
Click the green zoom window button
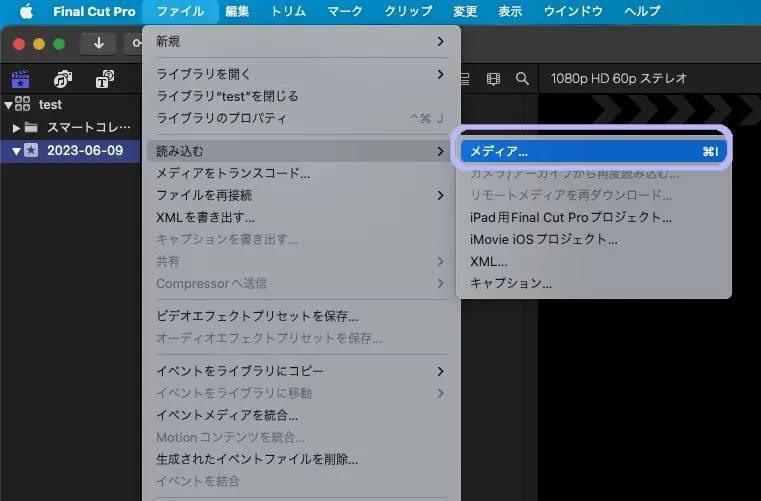(59, 44)
